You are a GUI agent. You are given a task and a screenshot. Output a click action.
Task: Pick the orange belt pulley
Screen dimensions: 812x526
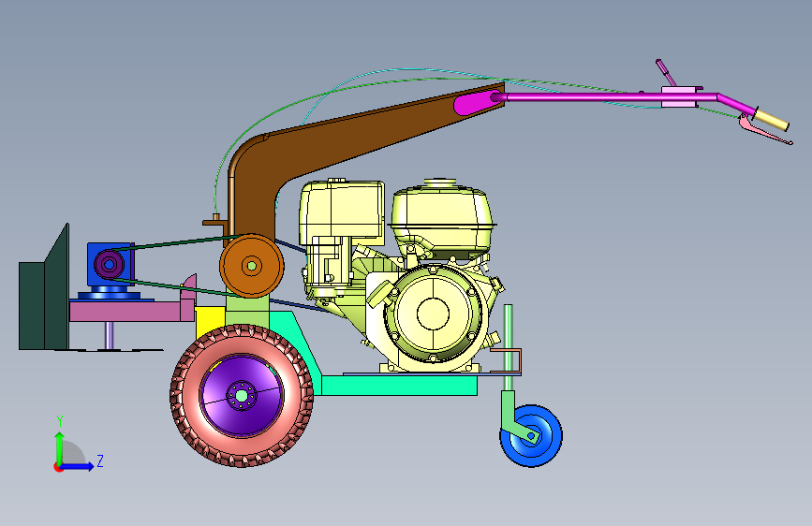252,266
